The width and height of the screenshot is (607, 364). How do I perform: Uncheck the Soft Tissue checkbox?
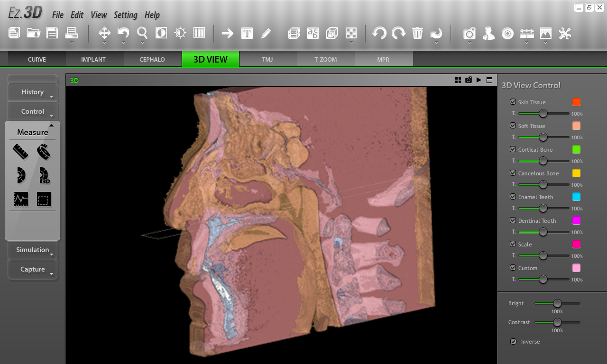[513, 126]
